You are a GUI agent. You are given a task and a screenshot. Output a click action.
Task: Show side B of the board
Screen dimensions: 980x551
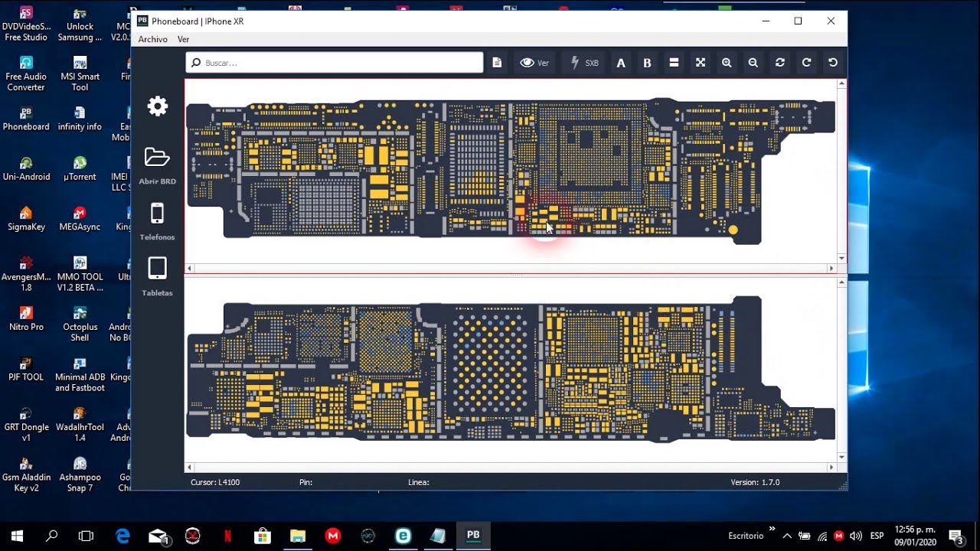[x=647, y=63]
